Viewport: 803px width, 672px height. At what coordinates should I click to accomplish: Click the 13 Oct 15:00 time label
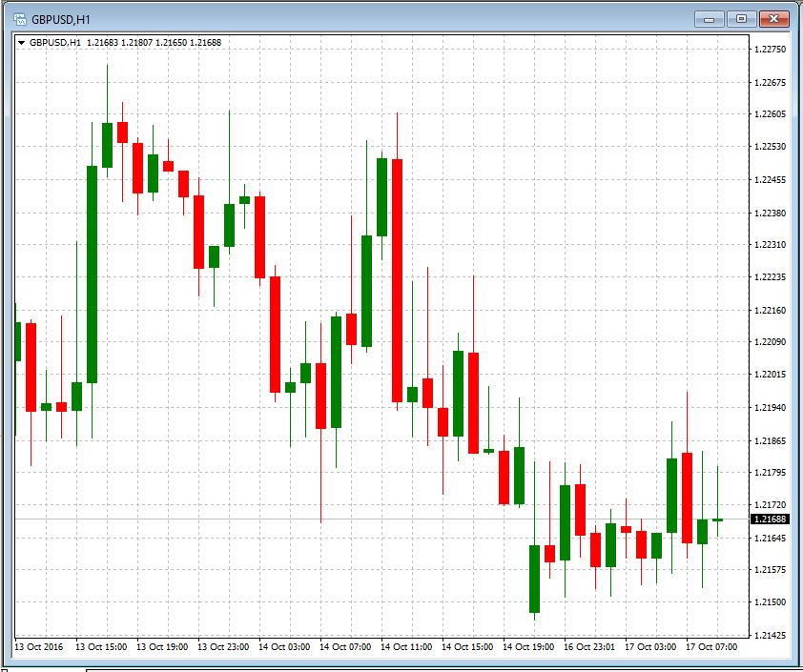click(x=101, y=647)
